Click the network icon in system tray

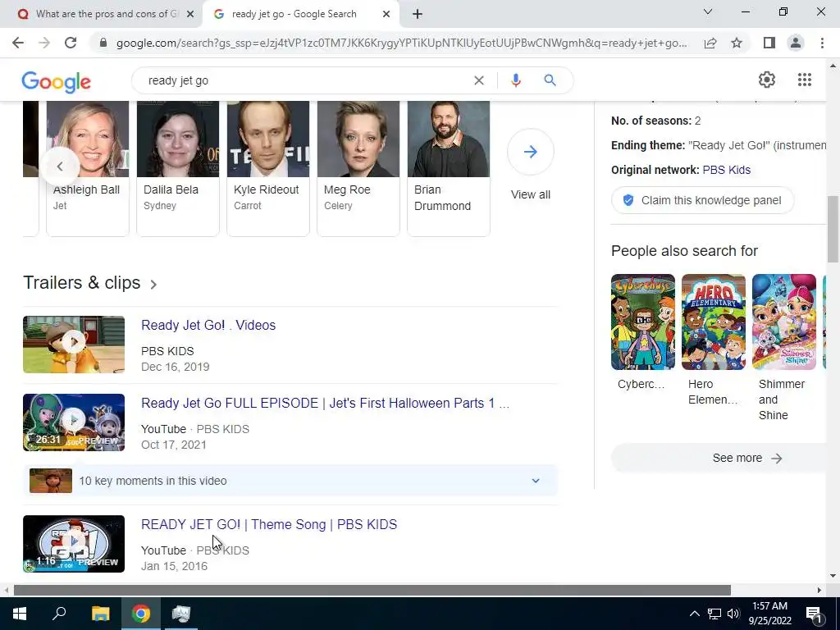click(x=714, y=614)
